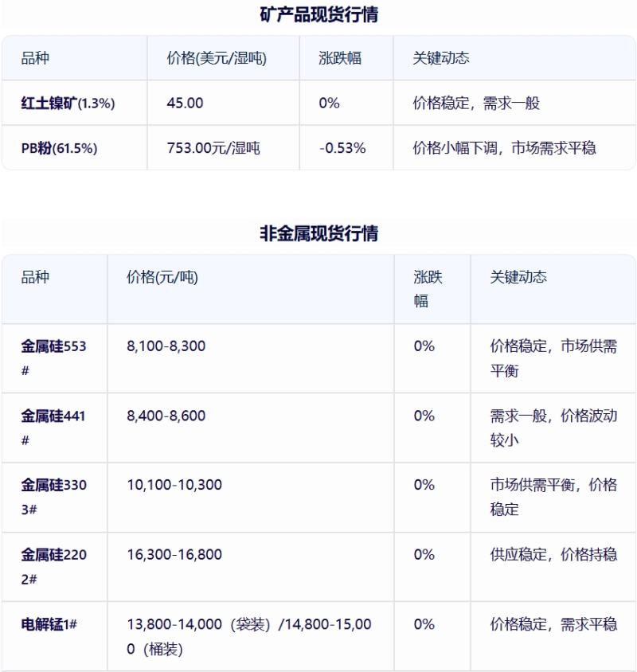Click the -0.53% change cell

[342, 148]
